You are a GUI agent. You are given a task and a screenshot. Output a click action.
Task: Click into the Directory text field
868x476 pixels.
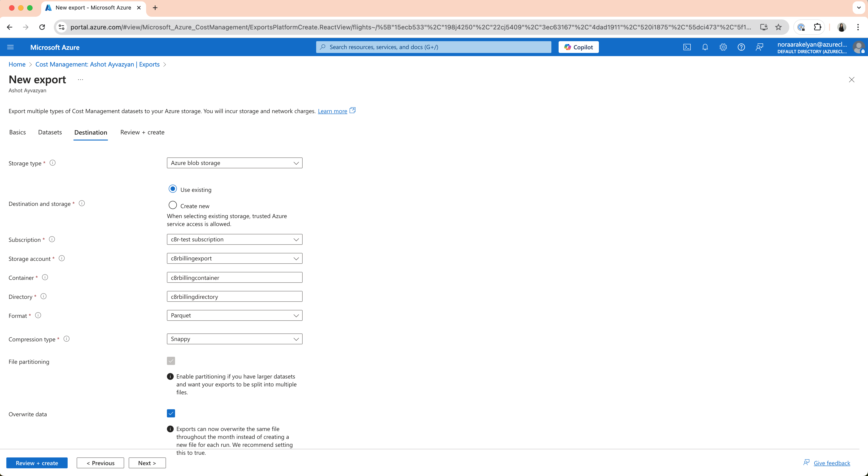[x=235, y=297]
